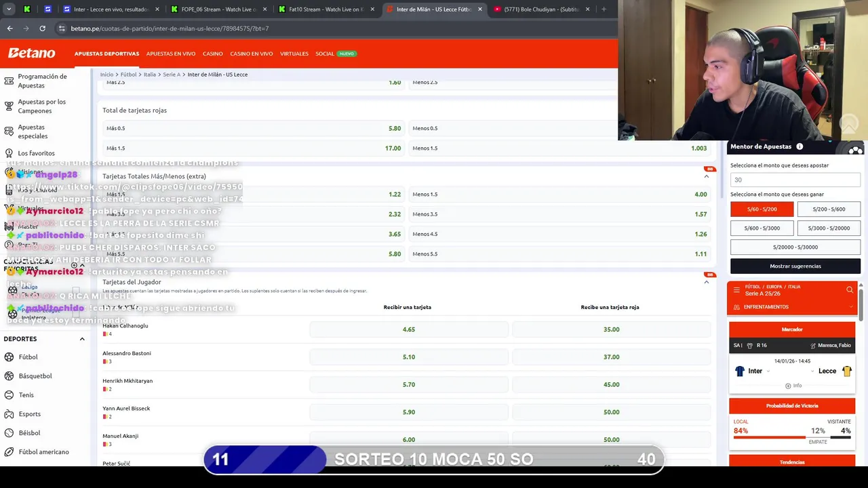This screenshot has width=868, height=488.
Task: Pick Manuel Akanji card odds 6.00
Action: point(409,440)
